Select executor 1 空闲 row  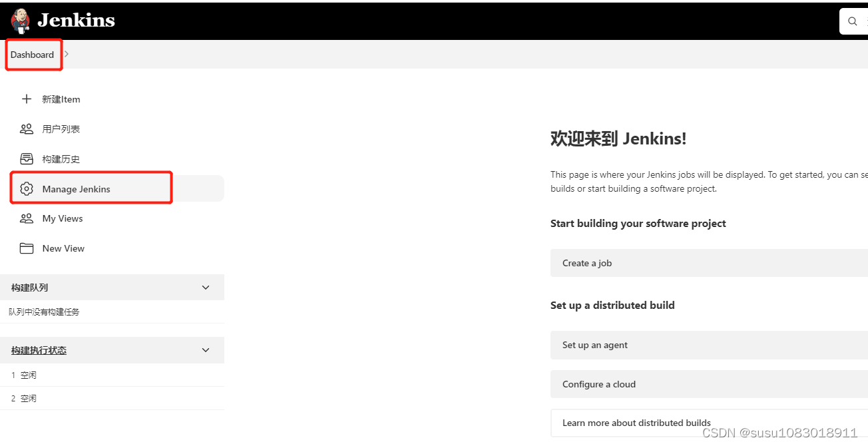click(112, 375)
